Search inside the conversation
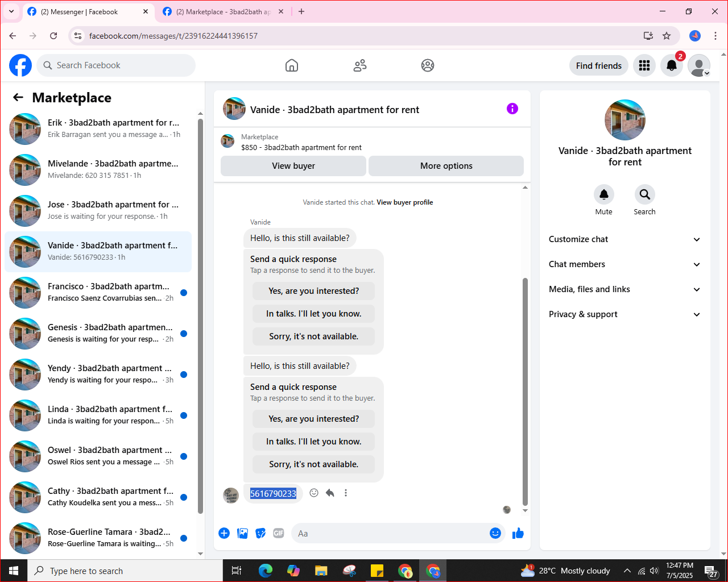The height and width of the screenshot is (582, 728). coord(645,194)
